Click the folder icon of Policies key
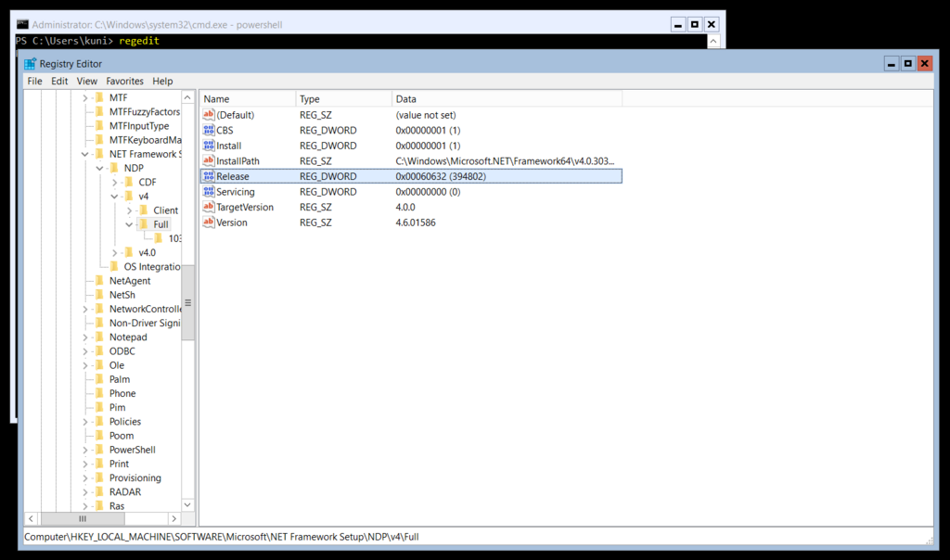This screenshot has width=950, height=560. (x=100, y=421)
